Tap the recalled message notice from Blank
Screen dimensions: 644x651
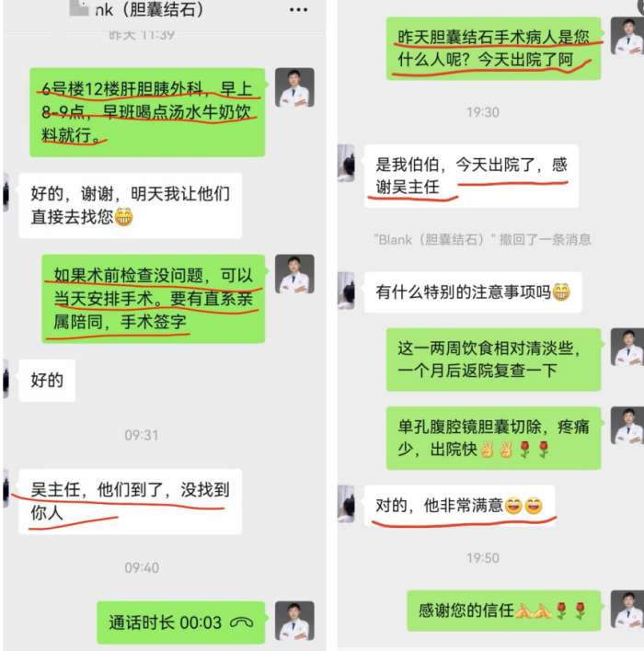click(x=482, y=240)
